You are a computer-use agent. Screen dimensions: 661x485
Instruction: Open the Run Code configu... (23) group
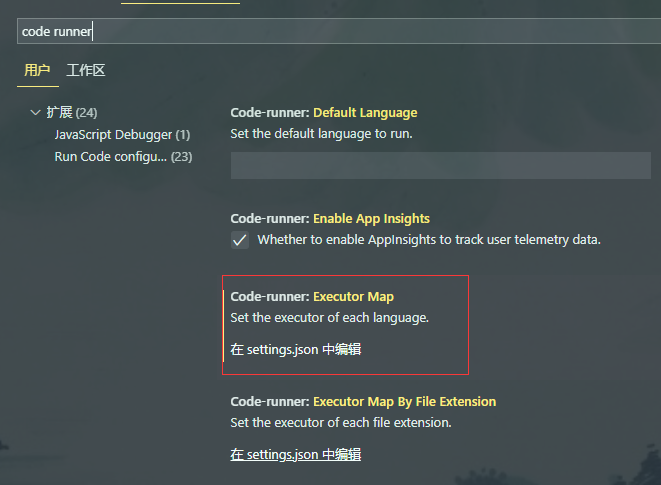[123, 156]
